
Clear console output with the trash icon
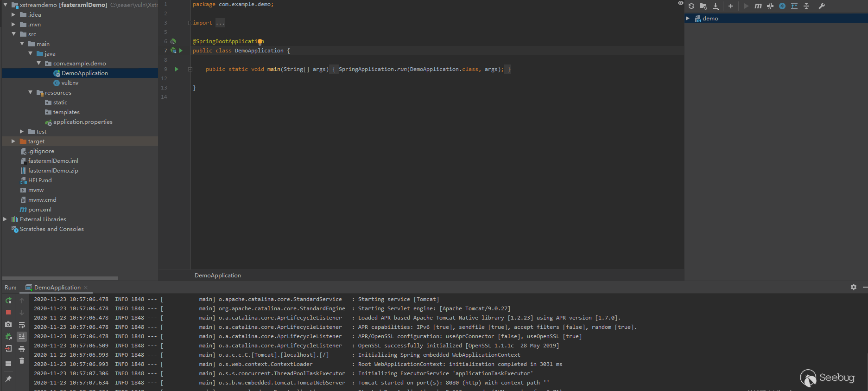[x=22, y=360]
